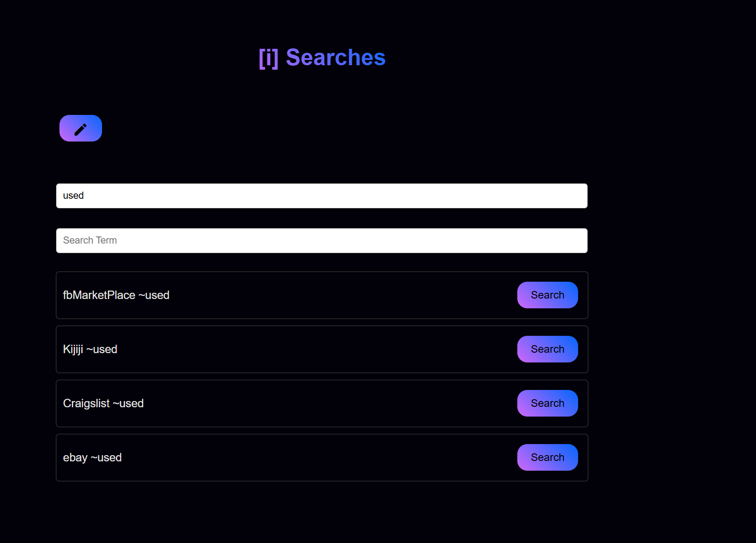Click the 'Search Term' placeholder text
Viewport: 756px width, 543px height.
[90, 240]
